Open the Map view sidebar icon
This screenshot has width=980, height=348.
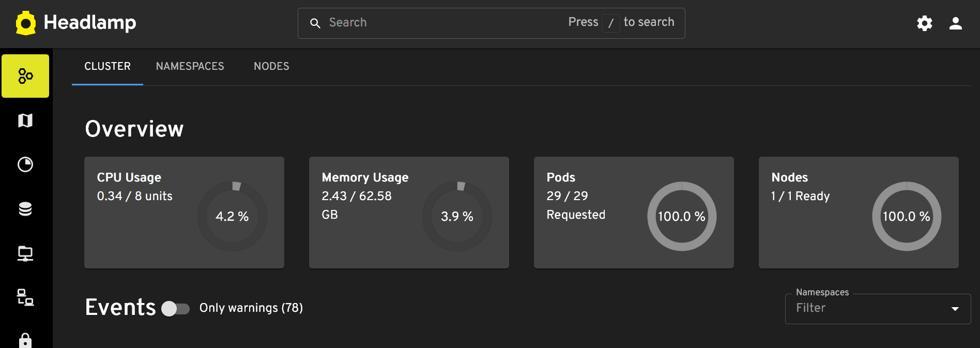coord(25,120)
